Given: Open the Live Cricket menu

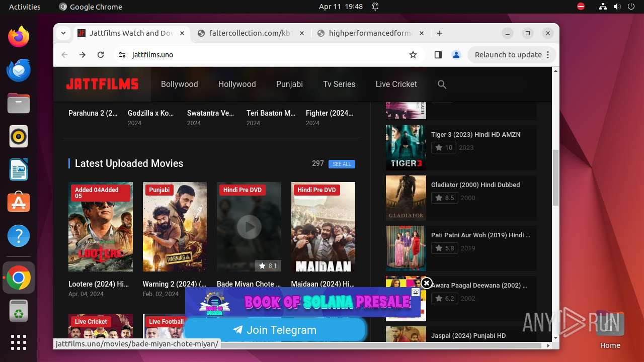Looking at the screenshot, I should tap(396, 84).
